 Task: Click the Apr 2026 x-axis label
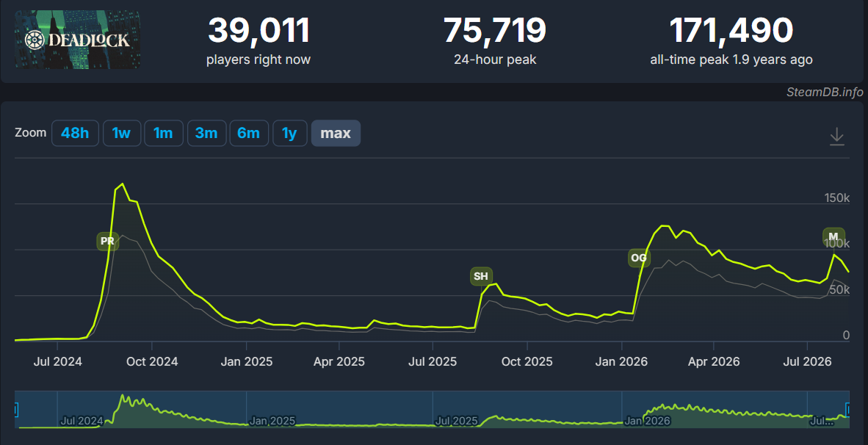click(x=714, y=361)
